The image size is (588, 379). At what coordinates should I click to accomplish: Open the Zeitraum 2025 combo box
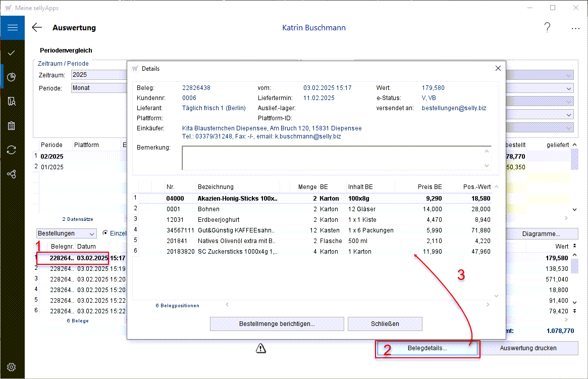point(98,75)
